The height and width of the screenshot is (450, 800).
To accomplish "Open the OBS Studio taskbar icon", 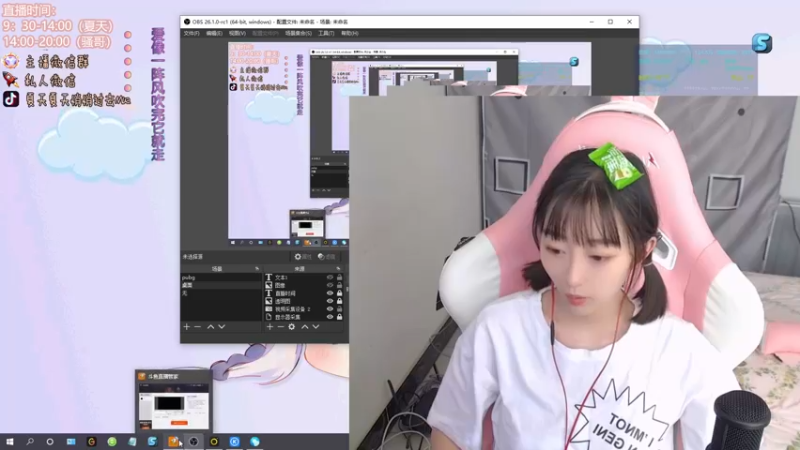I will tap(193, 442).
